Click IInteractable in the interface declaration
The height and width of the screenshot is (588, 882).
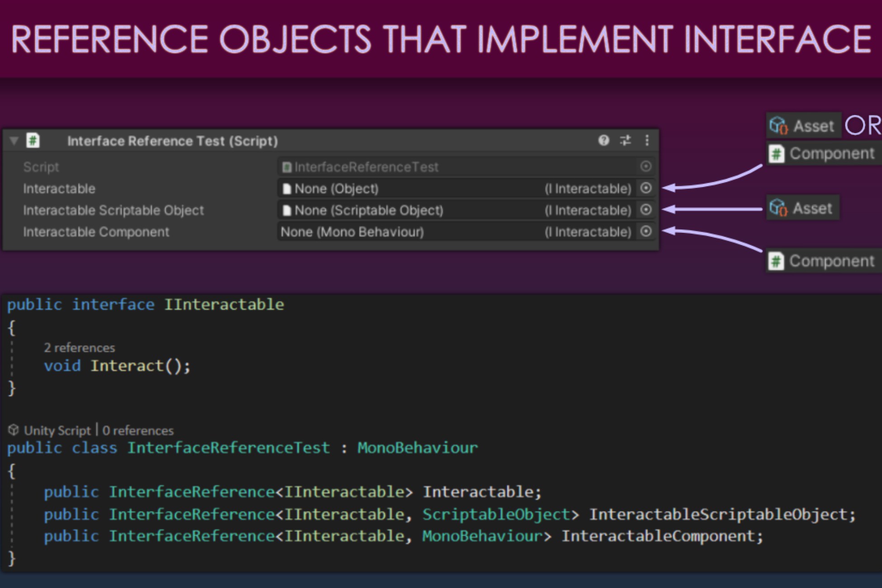224,304
